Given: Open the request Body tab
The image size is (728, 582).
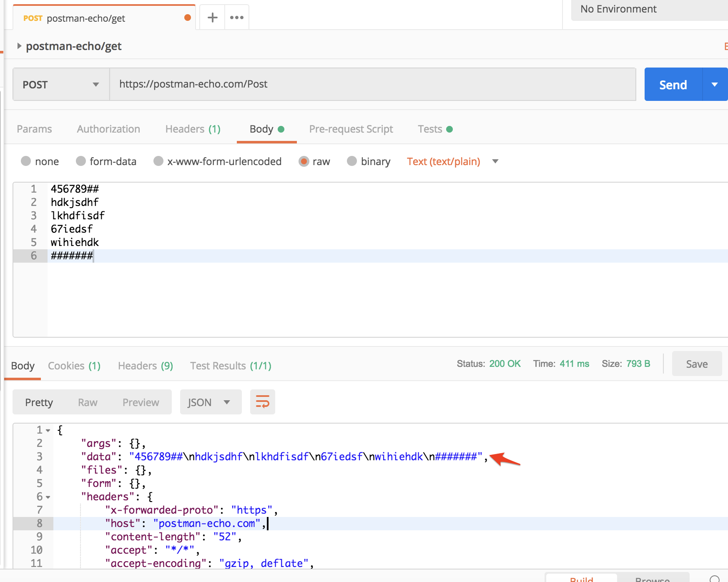Looking at the screenshot, I should tap(267, 129).
